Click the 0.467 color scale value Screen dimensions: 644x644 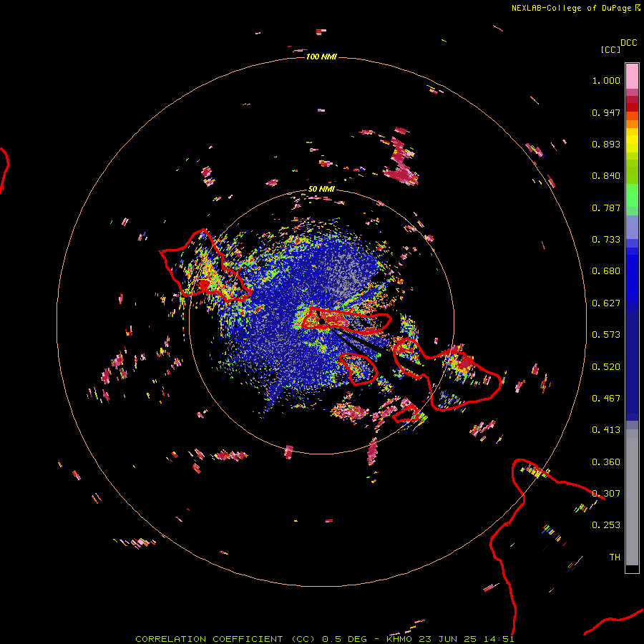(x=606, y=399)
